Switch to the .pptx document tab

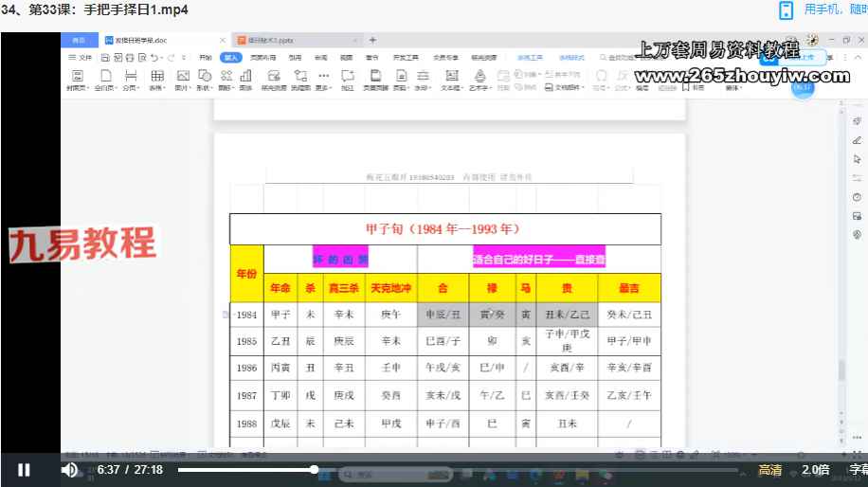pyautogui.click(x=297, y=41)
